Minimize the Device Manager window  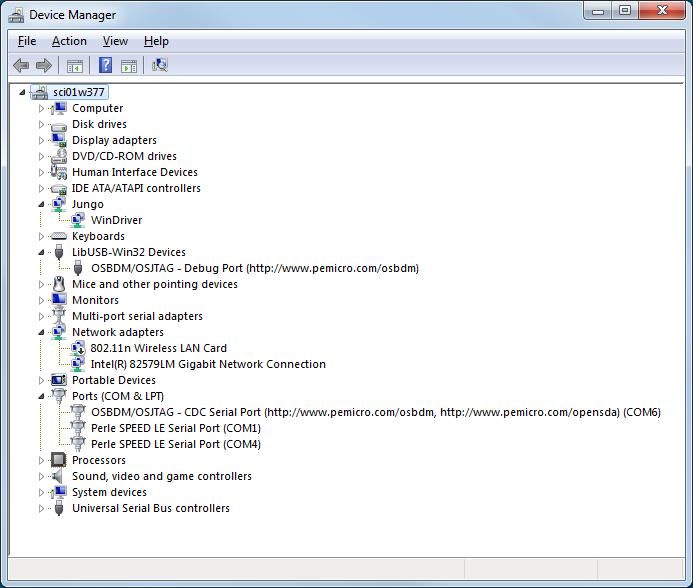(598, 11)
